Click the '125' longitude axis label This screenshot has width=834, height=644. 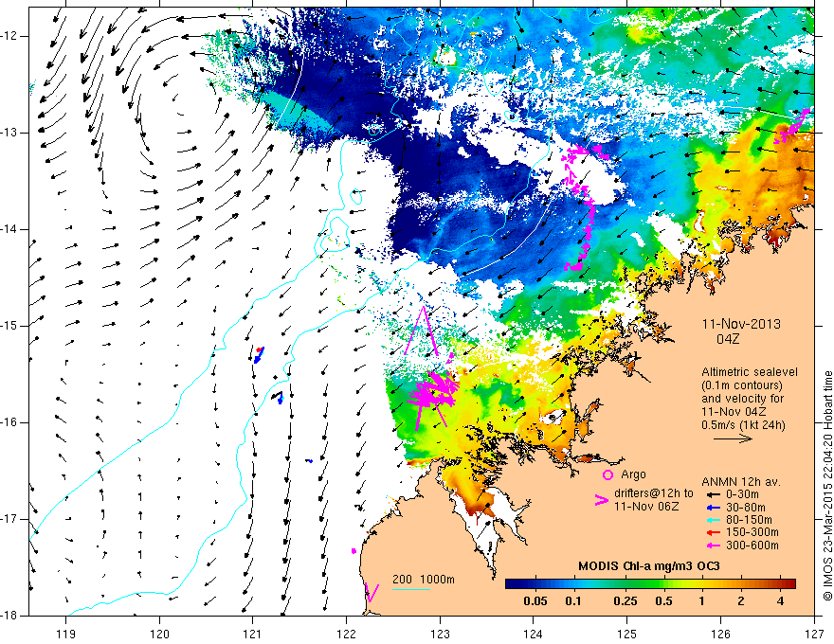627,635
